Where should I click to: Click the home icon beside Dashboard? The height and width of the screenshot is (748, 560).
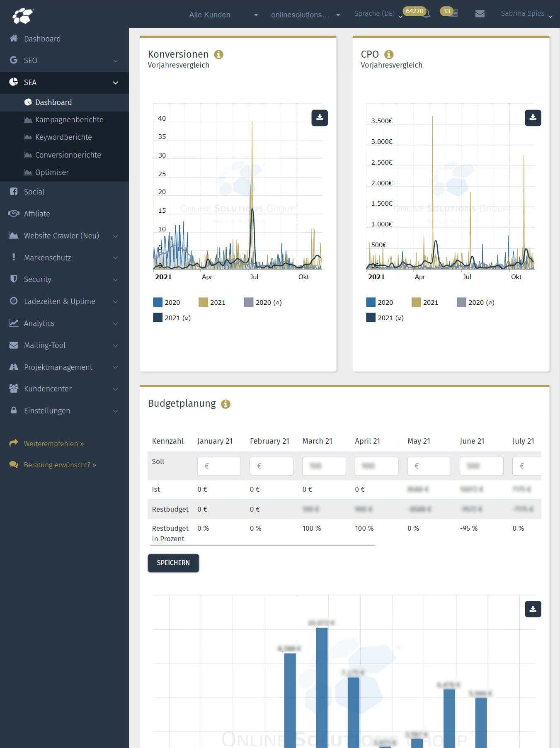click(14, 39)
